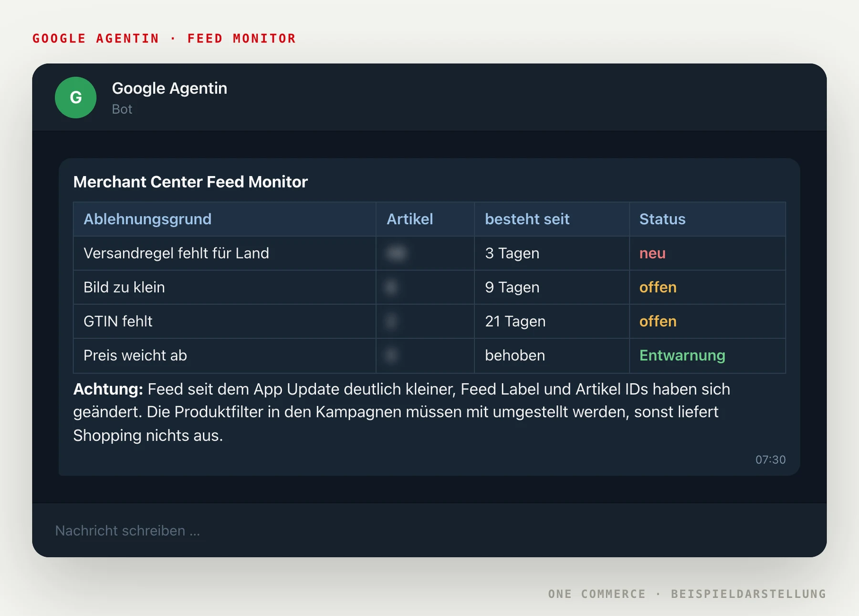This screenshot has height=616, width=859.
Task: Click the Ablehnungsgrund column header
Action: click(224, 219)
